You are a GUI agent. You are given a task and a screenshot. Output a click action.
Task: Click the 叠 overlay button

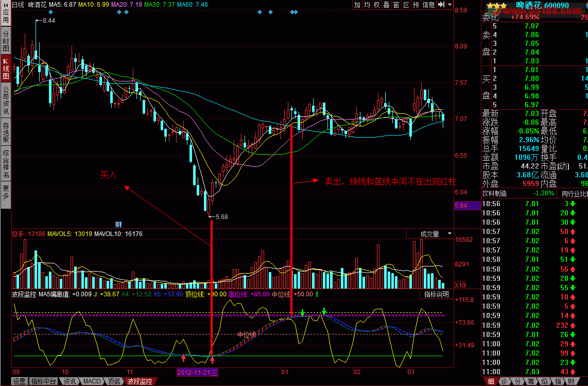coord(386,5)
